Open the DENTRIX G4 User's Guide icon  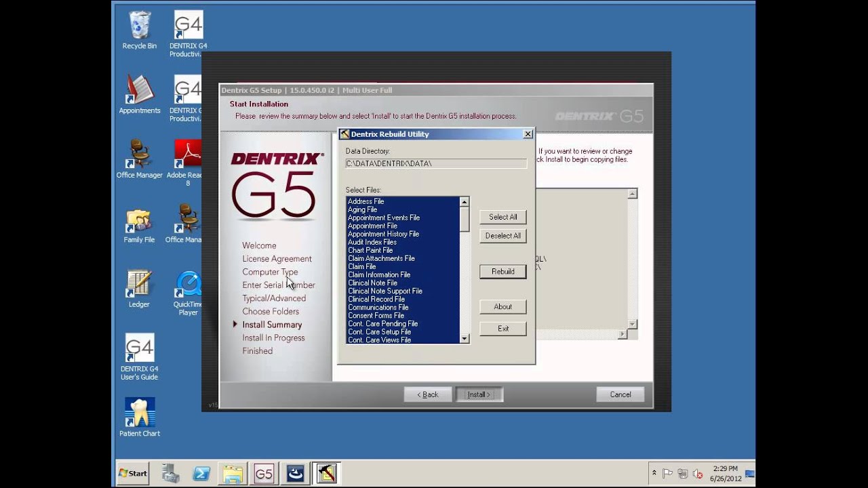tap(139, 357)
